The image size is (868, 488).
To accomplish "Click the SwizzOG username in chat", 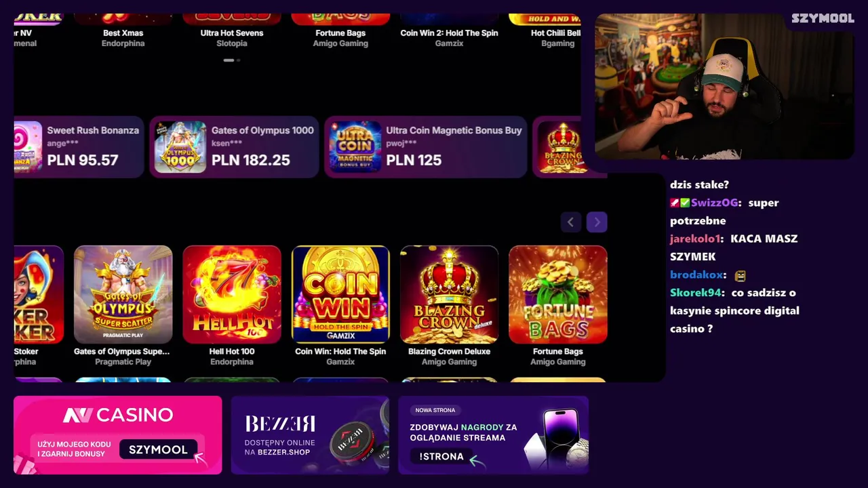I will pyautogui.click(x=714, y=203).
